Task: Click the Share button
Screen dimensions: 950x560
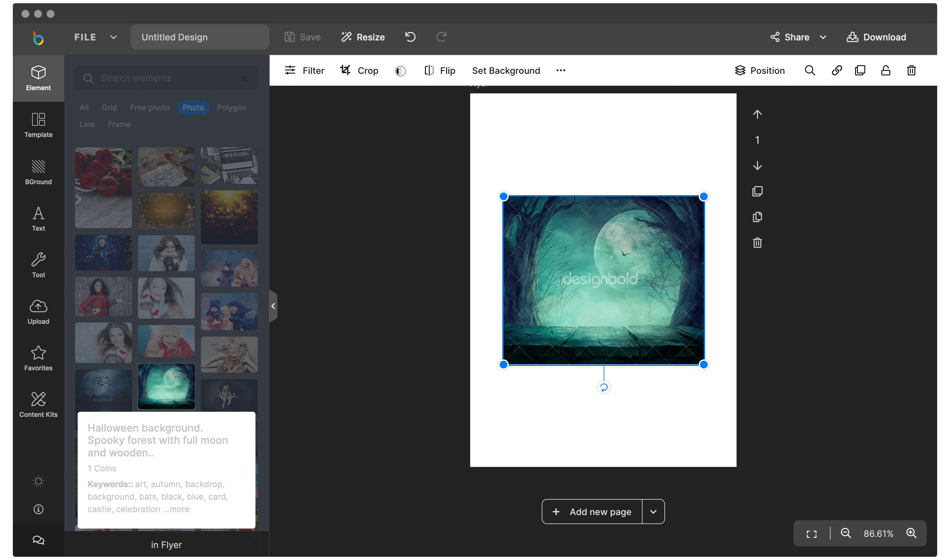Action: point(790,37)
